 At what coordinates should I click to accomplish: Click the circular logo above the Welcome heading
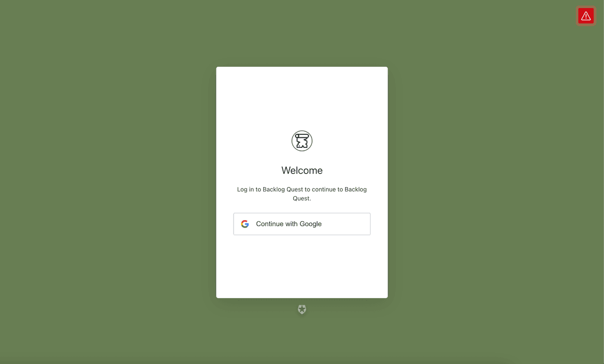tap(301, 140)
